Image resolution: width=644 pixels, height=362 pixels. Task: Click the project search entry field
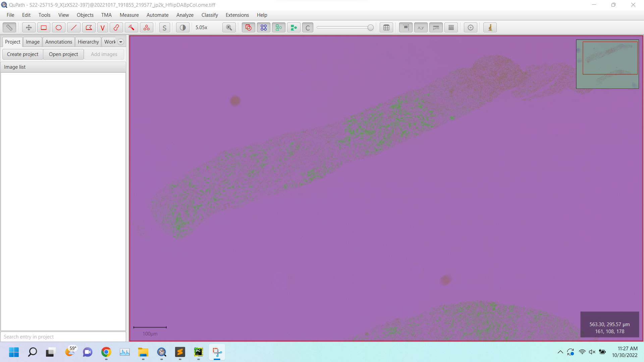[63, 337]
